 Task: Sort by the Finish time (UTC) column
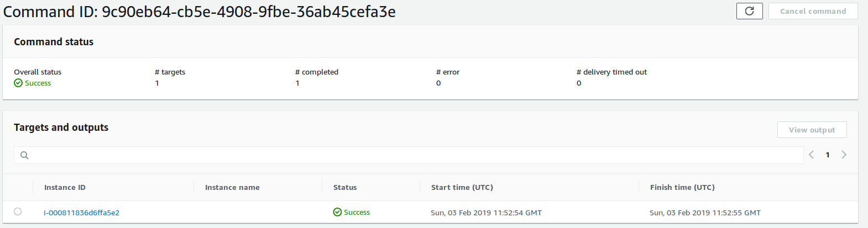click(x=682, y=188)
